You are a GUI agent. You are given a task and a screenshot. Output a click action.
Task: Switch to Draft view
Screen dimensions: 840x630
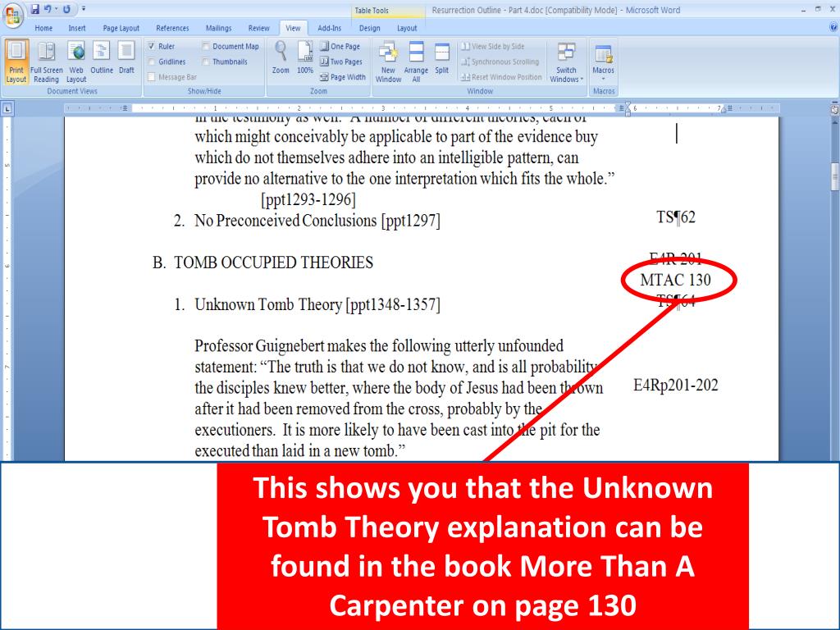[126, 58]
